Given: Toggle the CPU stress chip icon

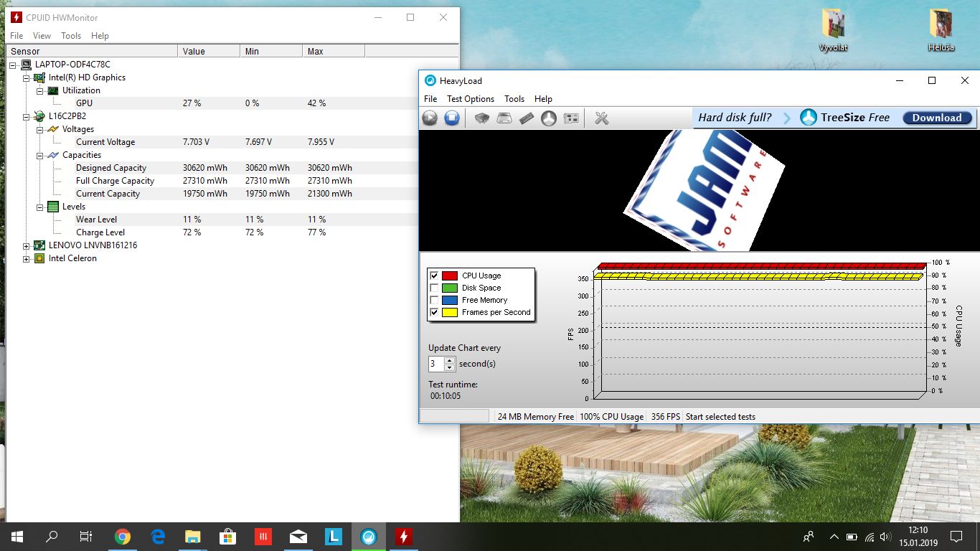Looking at the screenshot, I should pos(482,118).
